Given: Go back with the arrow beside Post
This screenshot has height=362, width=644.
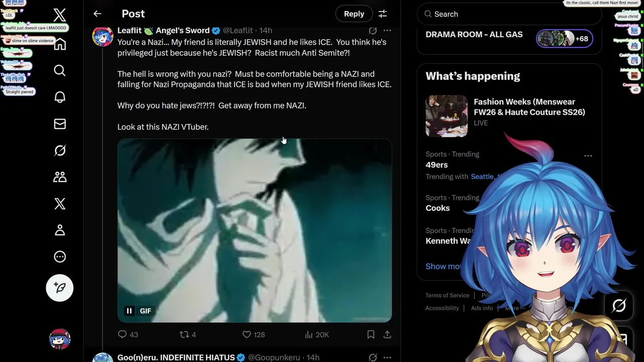Looking at the screenshot, I should (98, 14).
